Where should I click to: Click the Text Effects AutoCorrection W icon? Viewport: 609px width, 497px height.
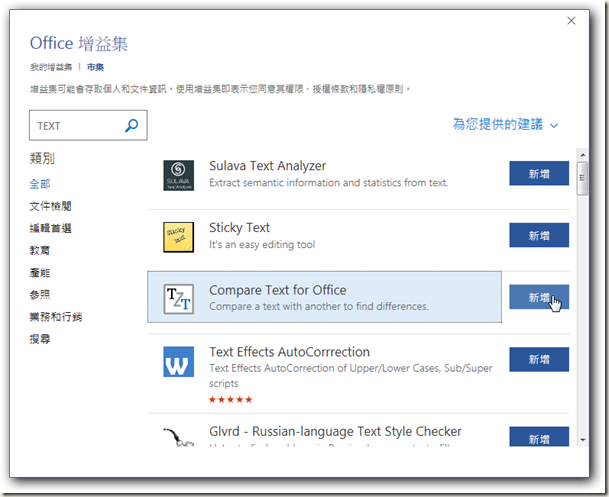pyautogui.click(x=179, y=361)
